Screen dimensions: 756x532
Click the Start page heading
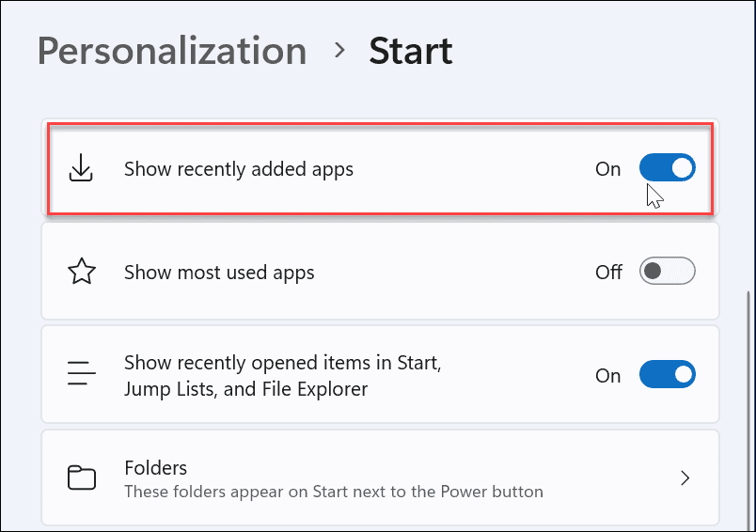411,51
